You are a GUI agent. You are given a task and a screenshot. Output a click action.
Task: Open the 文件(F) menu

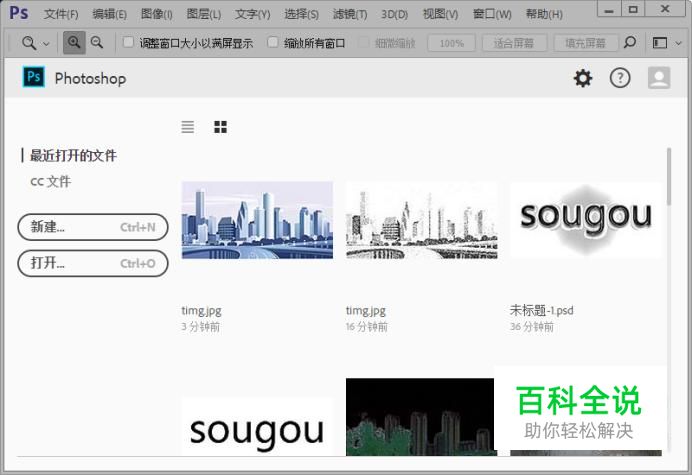[x=61, y=14]
